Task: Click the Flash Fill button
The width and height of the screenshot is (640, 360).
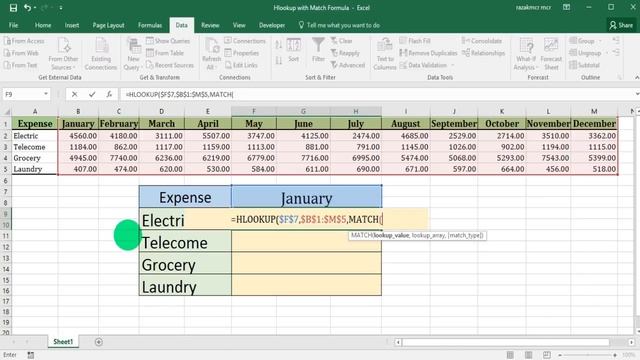Action: (415, 41)
